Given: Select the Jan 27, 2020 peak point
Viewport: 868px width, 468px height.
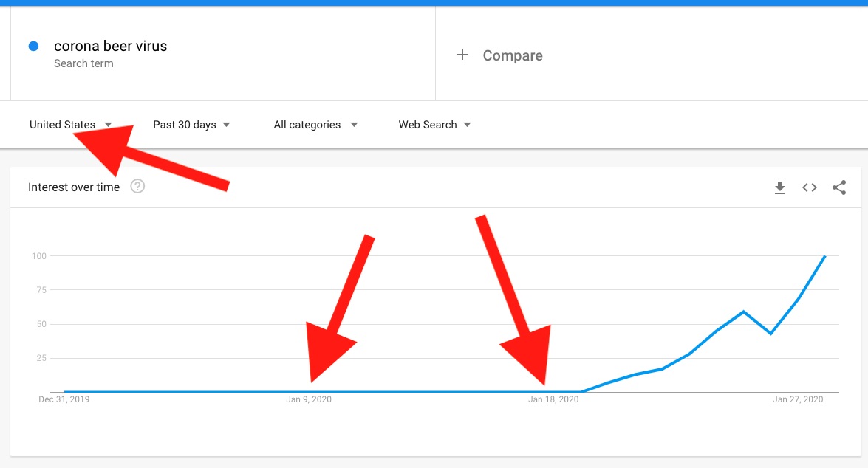Looking at the screenshot, I should 825,256.
